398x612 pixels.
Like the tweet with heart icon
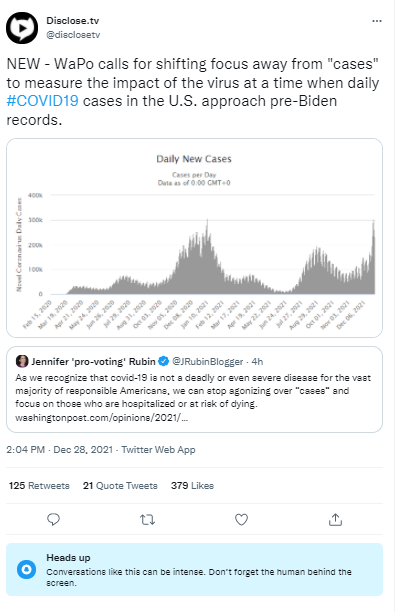coord(242,519)
